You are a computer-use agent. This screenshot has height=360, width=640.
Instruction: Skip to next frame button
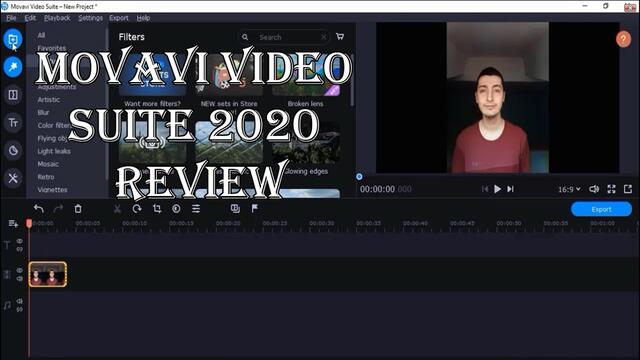tap(510, 189)
